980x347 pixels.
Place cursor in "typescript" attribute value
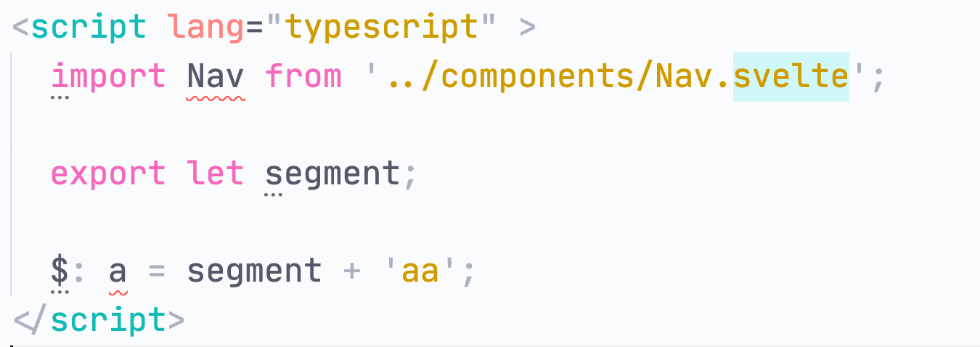[x=381, y=27]
